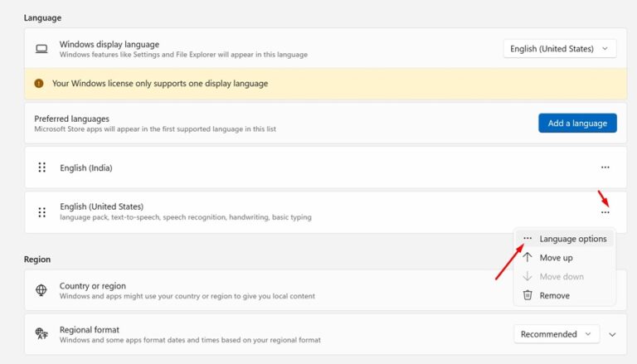637x364 pixels.
Task: Click the warning icon in license banner
Action: point(38,84)
